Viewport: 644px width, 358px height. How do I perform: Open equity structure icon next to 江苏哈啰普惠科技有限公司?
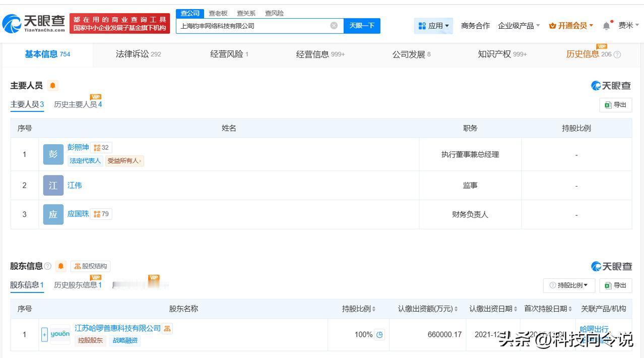pyautogui.click(x=167, y=329)
